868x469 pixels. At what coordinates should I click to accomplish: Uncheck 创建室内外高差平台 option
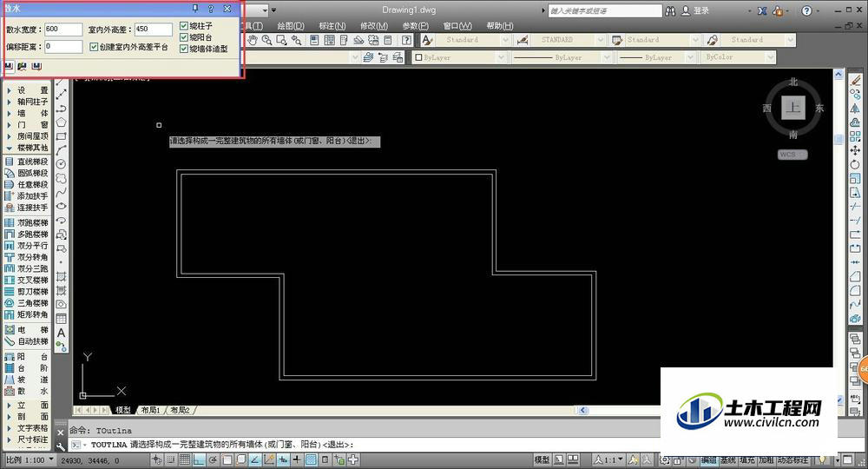(94, 47)
